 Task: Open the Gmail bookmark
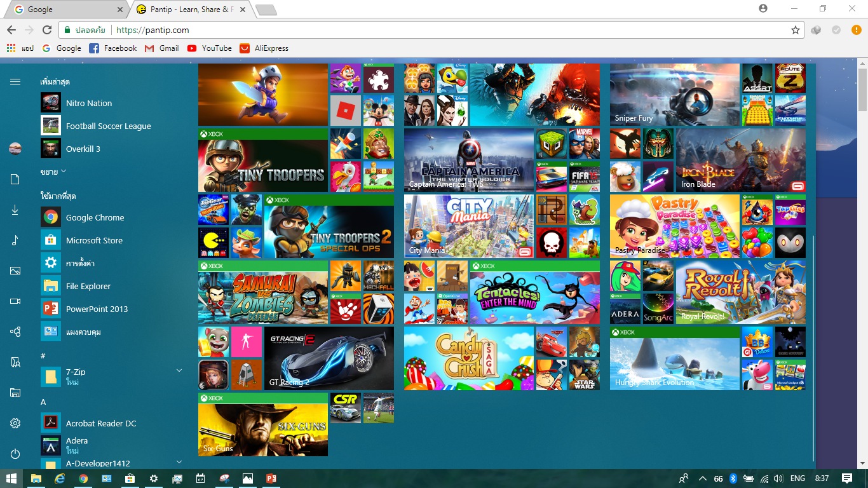point(162,48)
